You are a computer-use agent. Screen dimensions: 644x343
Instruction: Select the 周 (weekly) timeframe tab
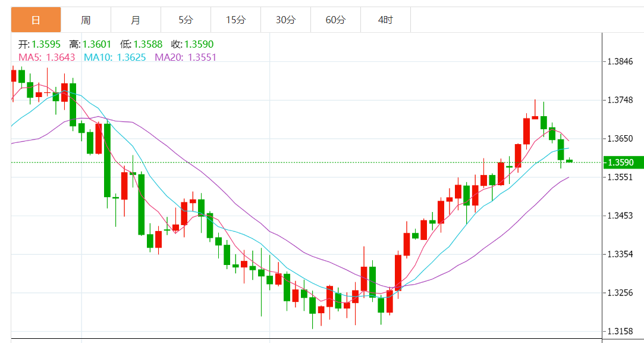point(86,20)
